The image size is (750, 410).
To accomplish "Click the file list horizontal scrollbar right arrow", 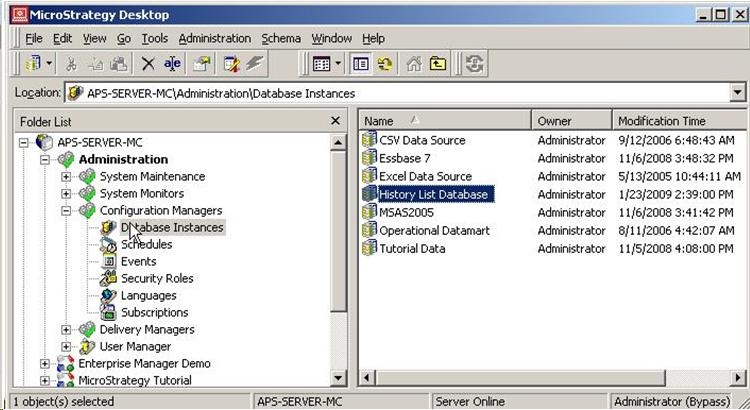I will 740,377.
